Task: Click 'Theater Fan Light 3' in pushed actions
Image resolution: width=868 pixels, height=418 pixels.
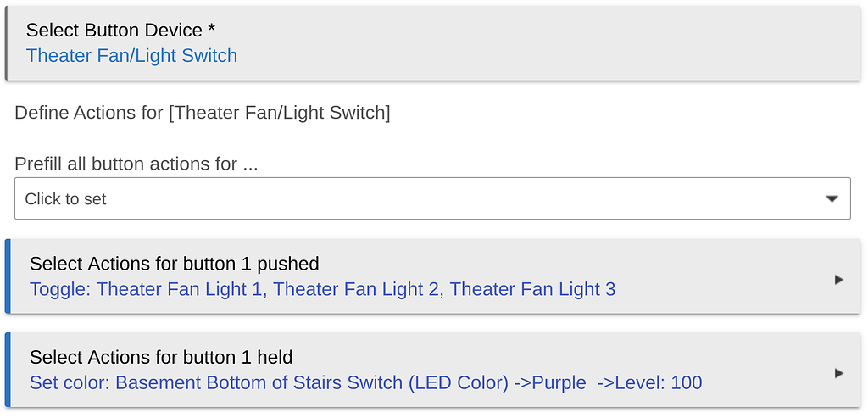Action: (x=532, y=289)
